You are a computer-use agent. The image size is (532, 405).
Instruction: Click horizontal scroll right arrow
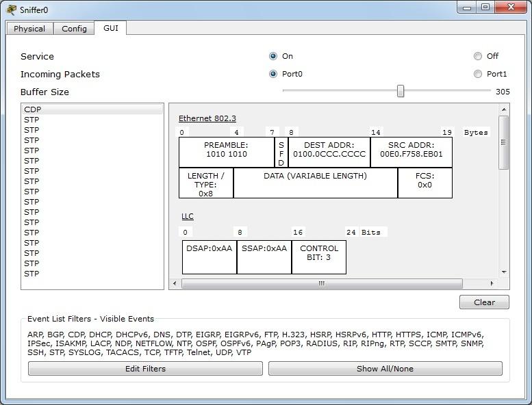pos(492,283)
